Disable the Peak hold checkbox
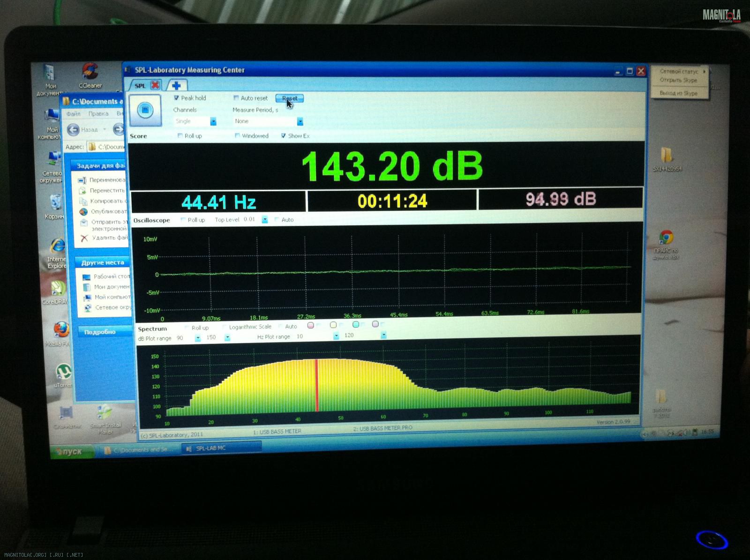Image resolution: width=750 pixels, height=560 pixels. [177, 98]
